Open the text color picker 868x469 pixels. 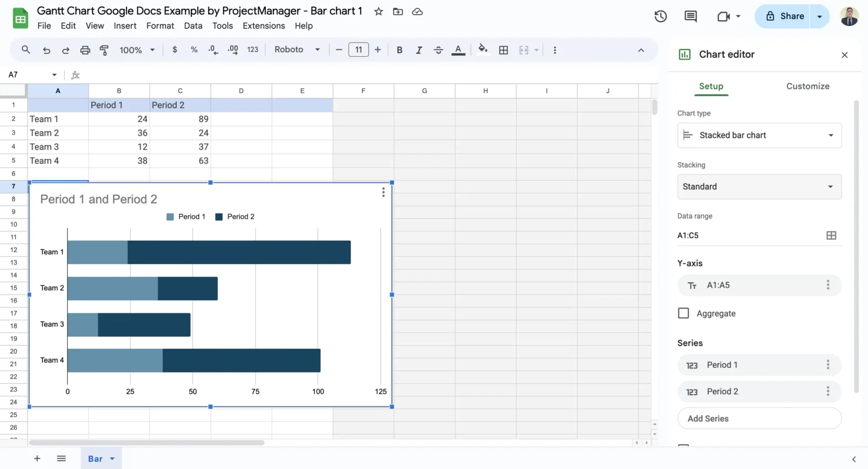[458, 50]
